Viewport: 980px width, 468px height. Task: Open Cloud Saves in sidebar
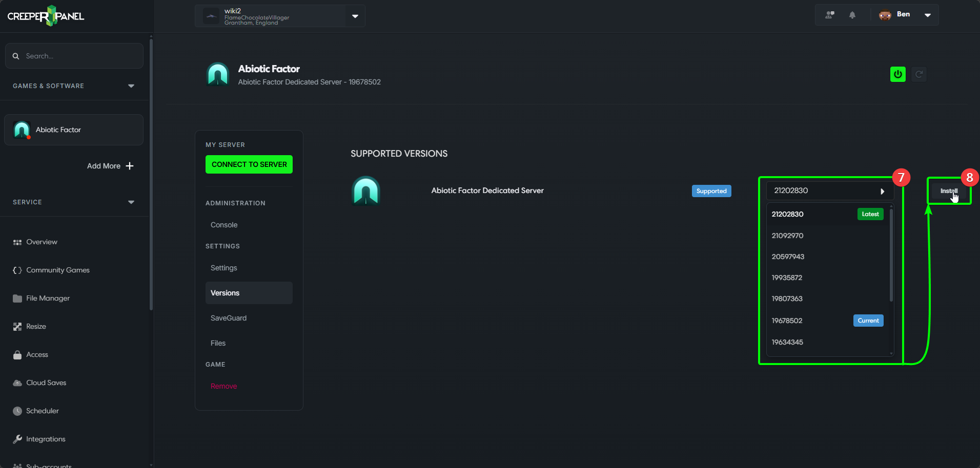pos(46,382)
